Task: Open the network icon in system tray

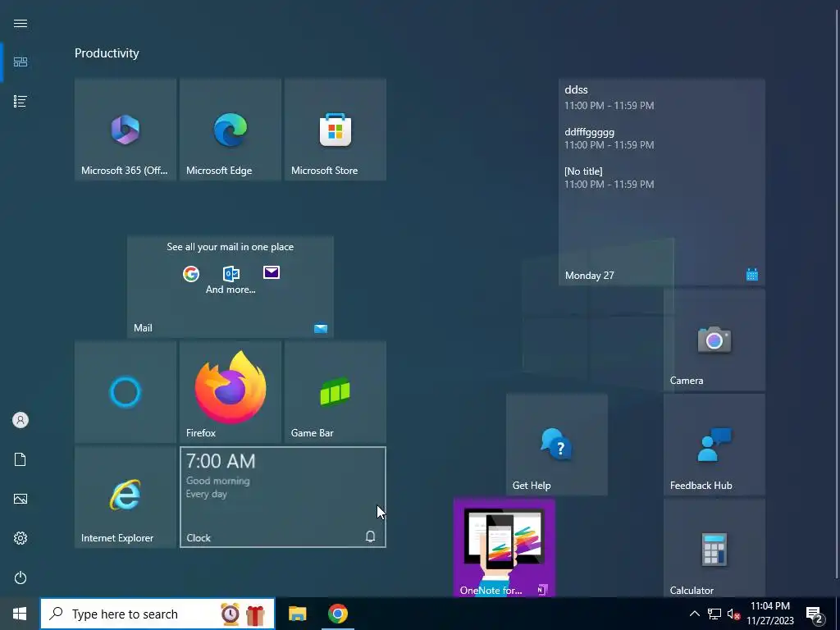Action: tap(714, 614)
